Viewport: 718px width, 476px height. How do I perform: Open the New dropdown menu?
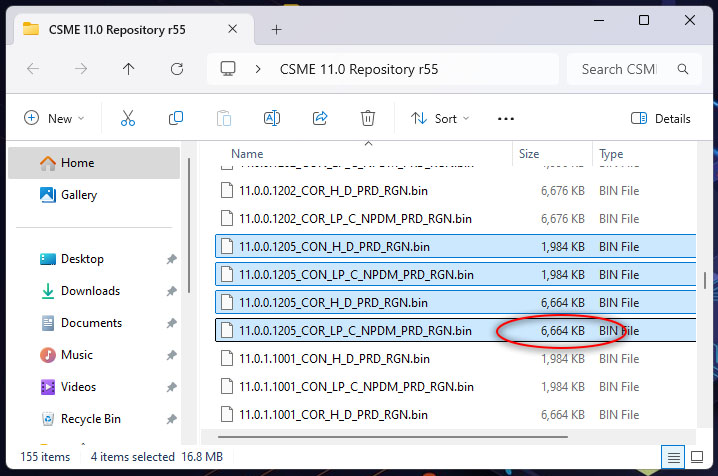coord(54,119)
